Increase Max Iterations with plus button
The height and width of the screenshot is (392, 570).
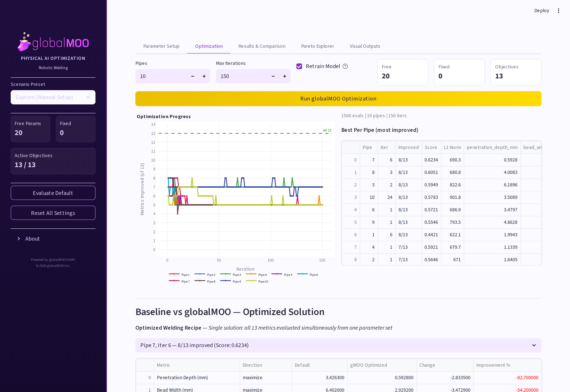click(x=284, y=76)
